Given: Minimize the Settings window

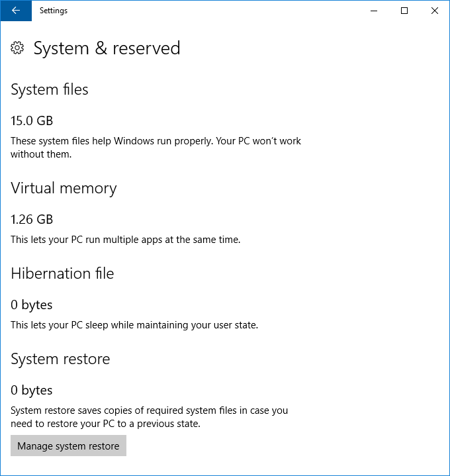Looking at the screenshot, I should (x=374, y=11).
